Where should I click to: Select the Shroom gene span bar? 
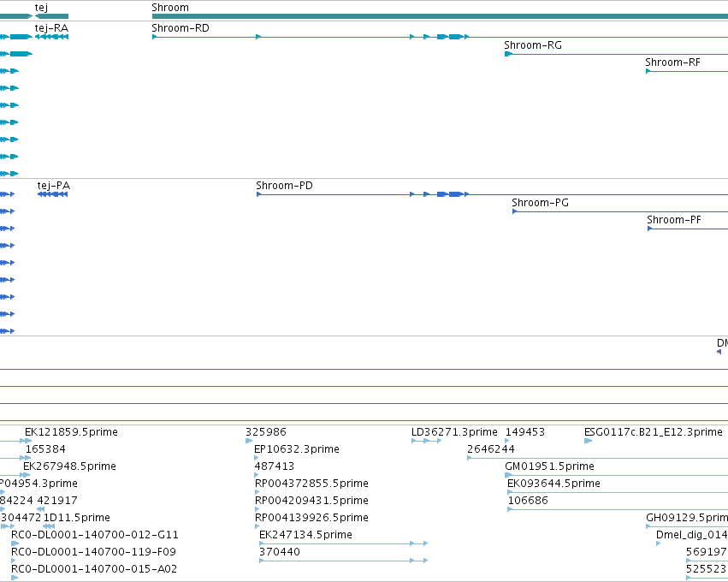(x=440, y=16)
